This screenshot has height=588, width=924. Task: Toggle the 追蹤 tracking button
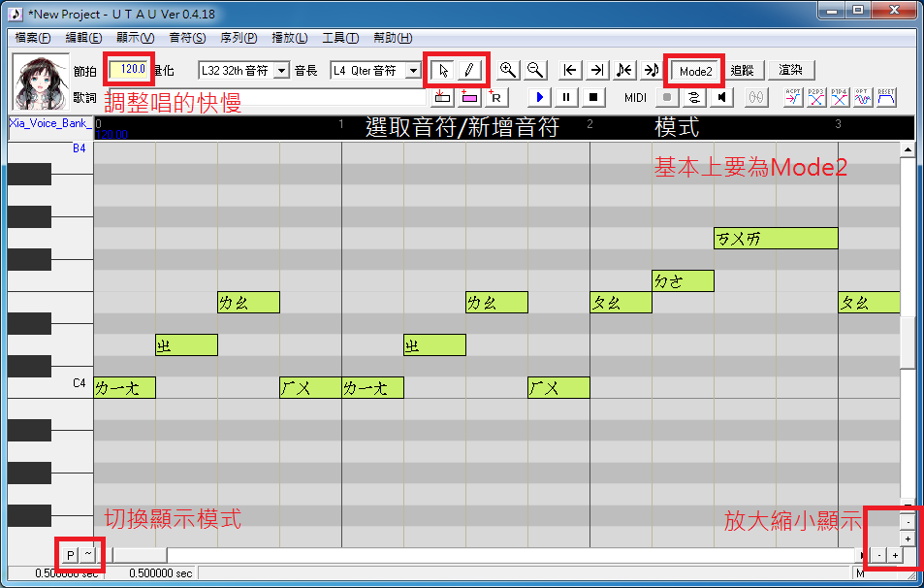click(742, 70)
